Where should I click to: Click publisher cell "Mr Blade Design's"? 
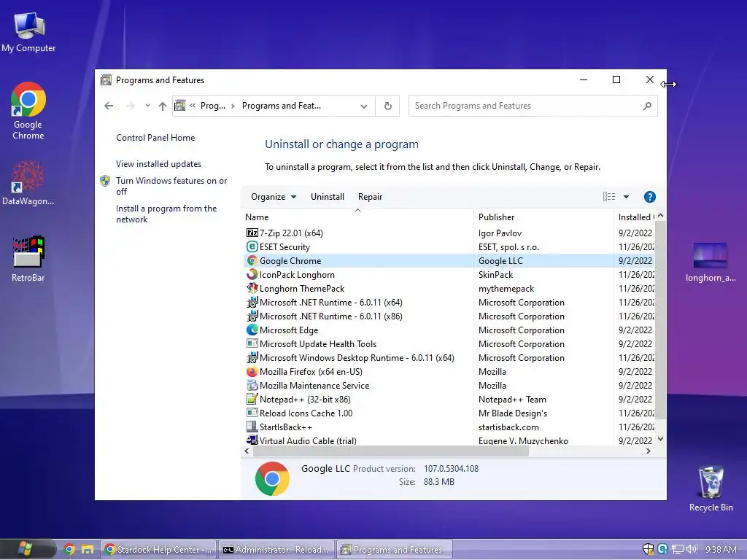(513, 413)
